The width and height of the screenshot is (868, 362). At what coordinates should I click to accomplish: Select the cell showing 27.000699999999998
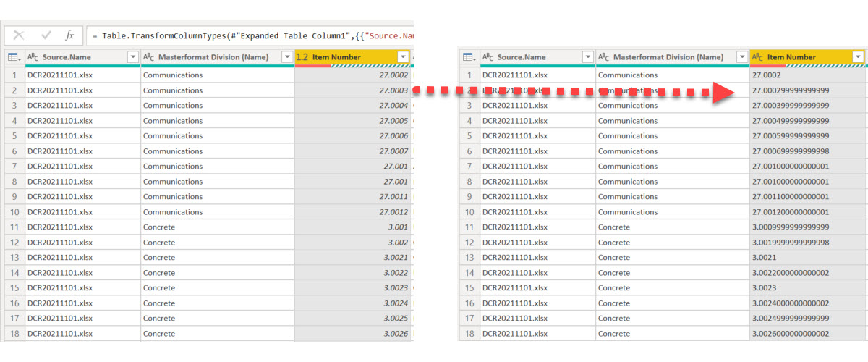pos(808,151)
